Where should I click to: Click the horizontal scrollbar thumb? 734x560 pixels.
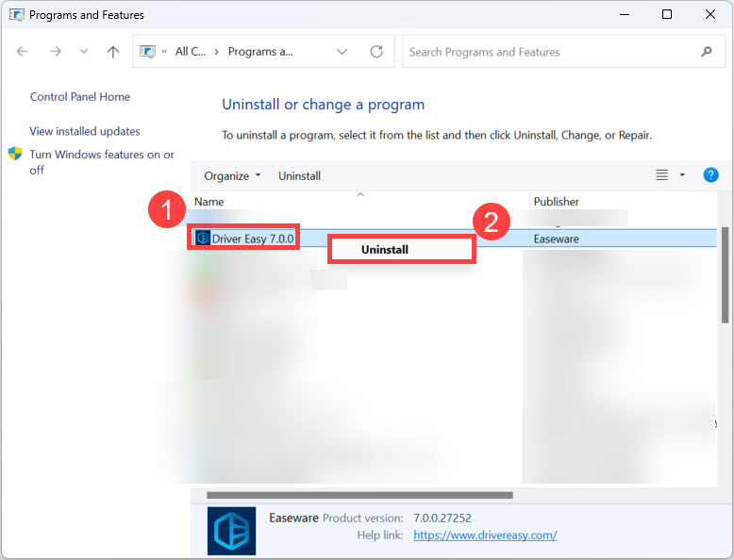[359, 494]
